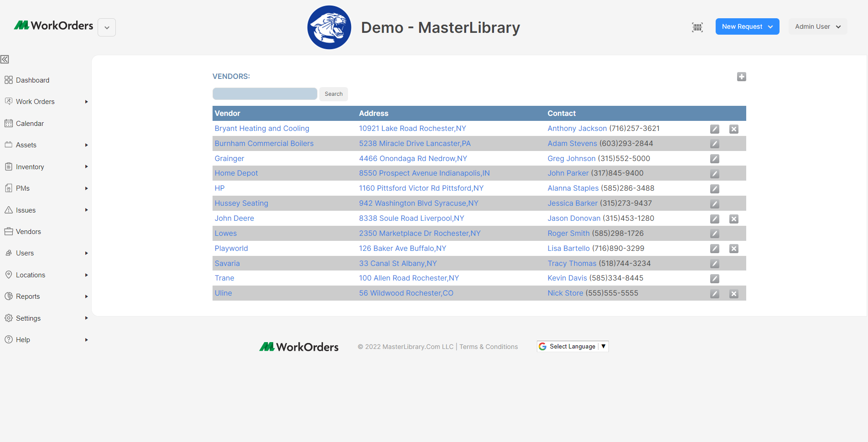Open Calendar from the sidebar
This screenshot has height=442, width=868.
30,124
